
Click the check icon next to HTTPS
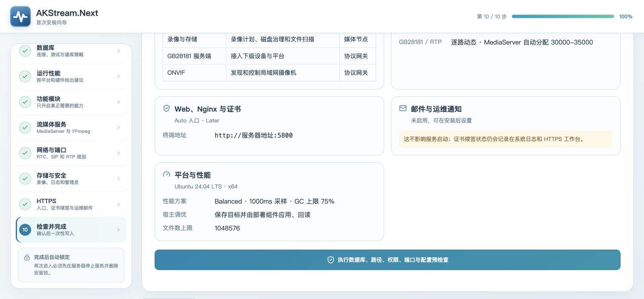[25, 204]
